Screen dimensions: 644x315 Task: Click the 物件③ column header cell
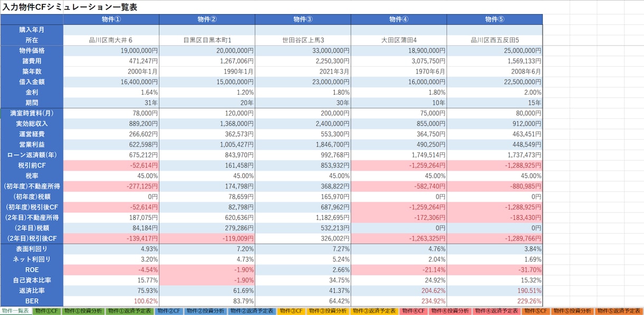pyautogui.click(x=303, y=19)
